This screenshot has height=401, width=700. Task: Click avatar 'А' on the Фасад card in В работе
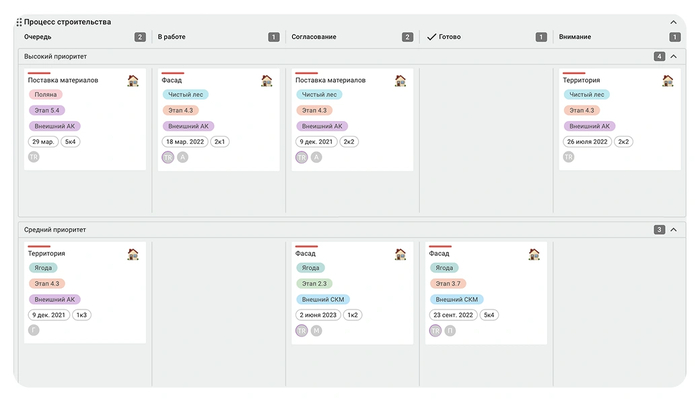(182, 157)
